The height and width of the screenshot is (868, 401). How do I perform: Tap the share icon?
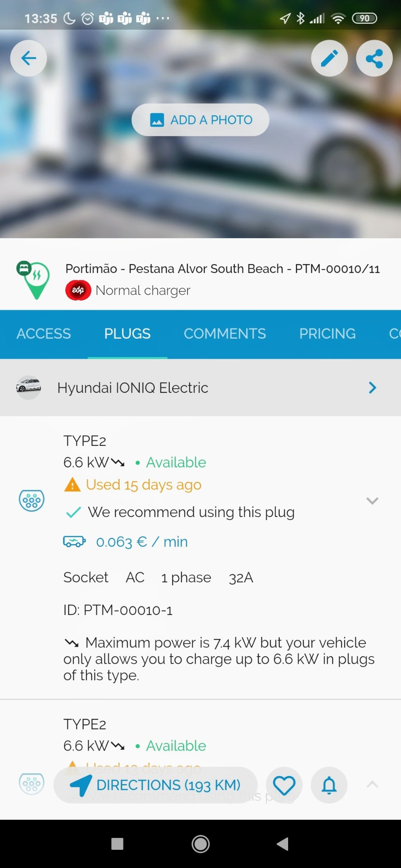[x=374, y=58]
